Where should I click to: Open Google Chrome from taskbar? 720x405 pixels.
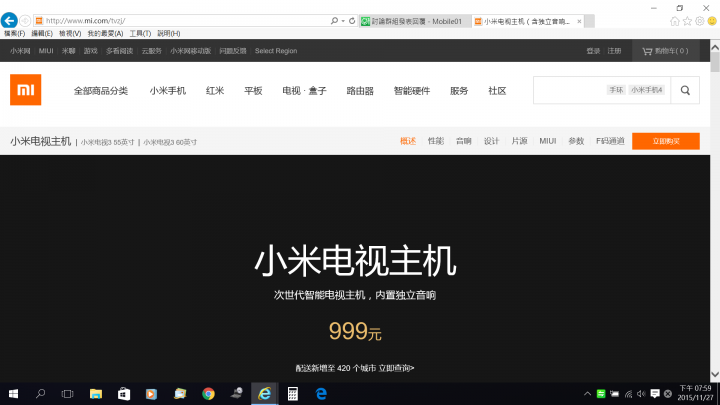point(208,394)
